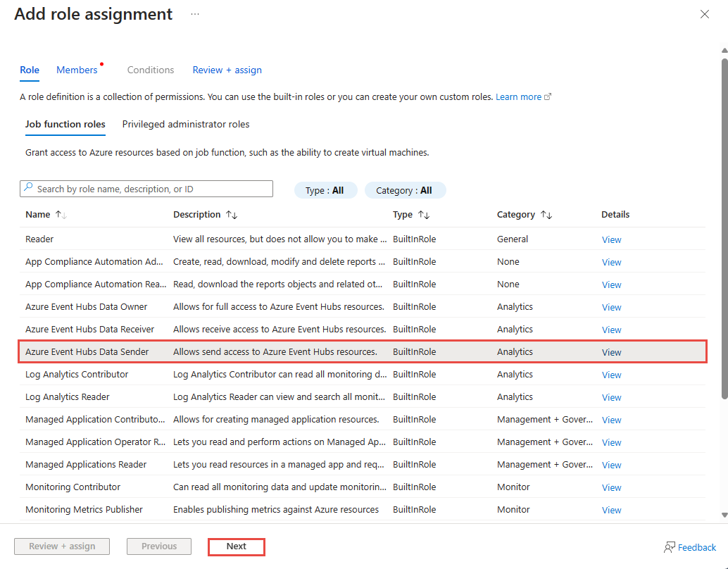Click the Previous button
Screen dimensions: 728x569
pos(158,546)
